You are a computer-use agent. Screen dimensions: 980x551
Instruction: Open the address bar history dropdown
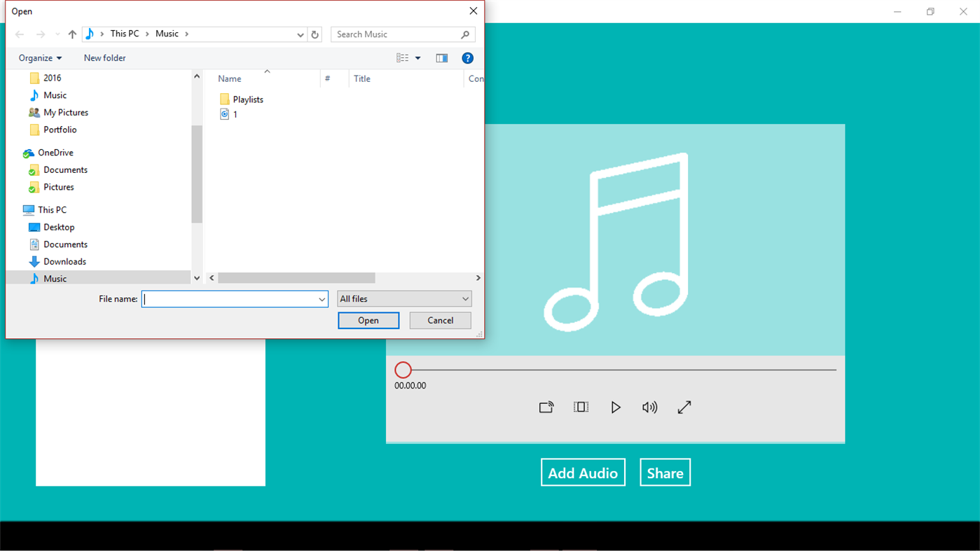coord(300,34)
